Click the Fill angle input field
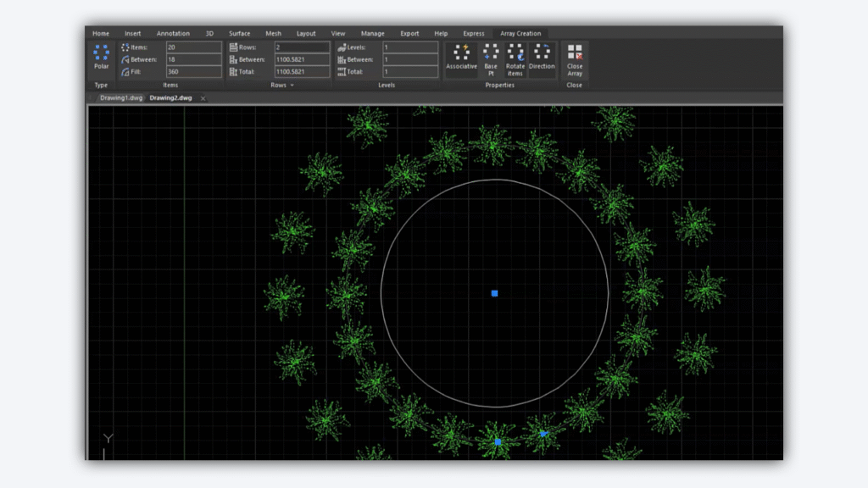The image size is (868, 488). (x=193, y=72)
